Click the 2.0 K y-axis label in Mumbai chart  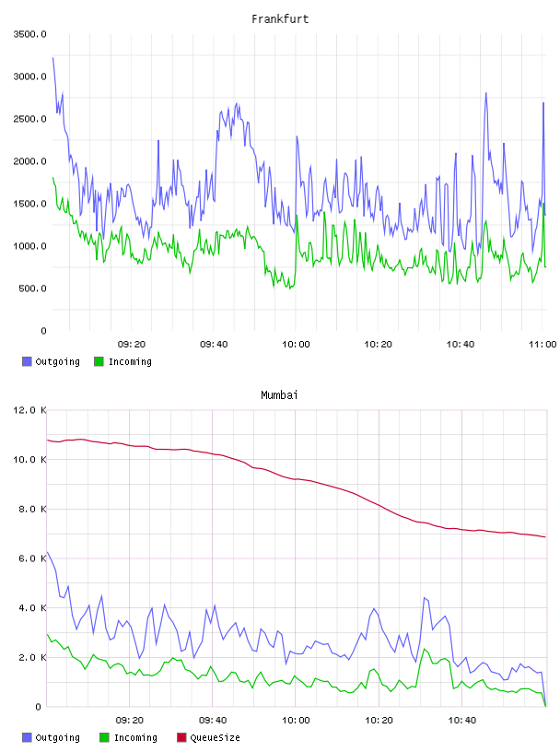click(32, 657)
